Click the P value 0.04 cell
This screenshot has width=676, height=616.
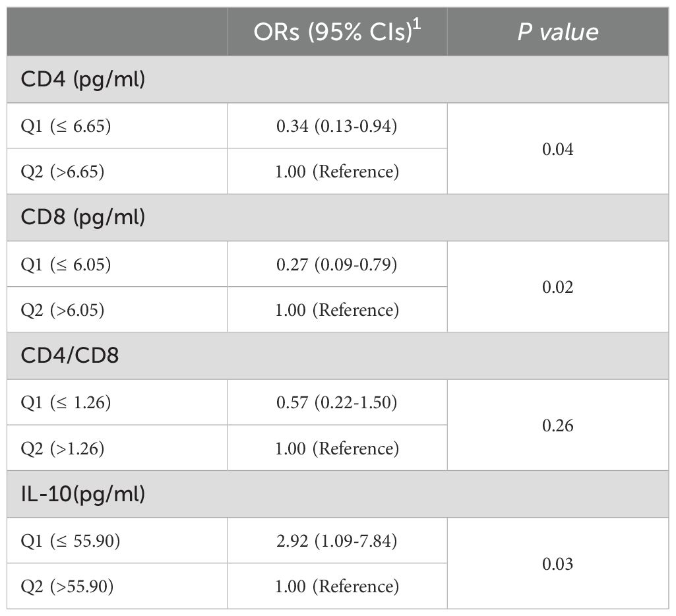coord(557,149)
